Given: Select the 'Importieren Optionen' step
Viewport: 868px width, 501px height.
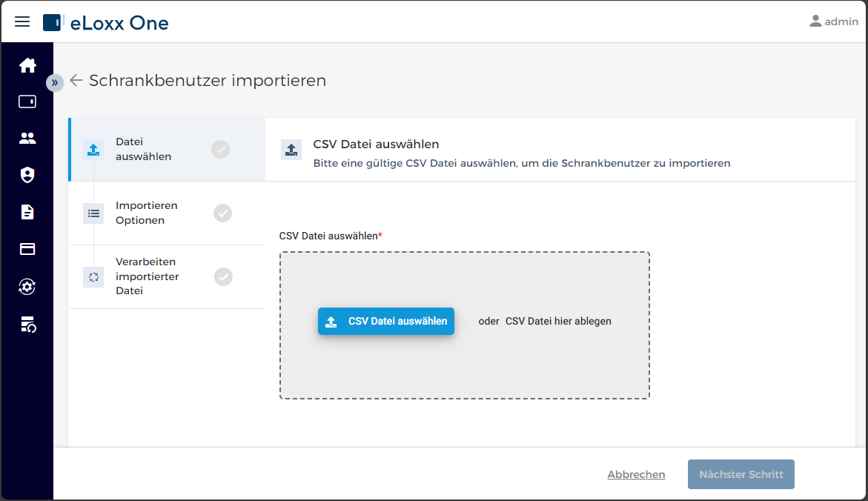Looking at the screenshot, I should click(x=168, y=213).
